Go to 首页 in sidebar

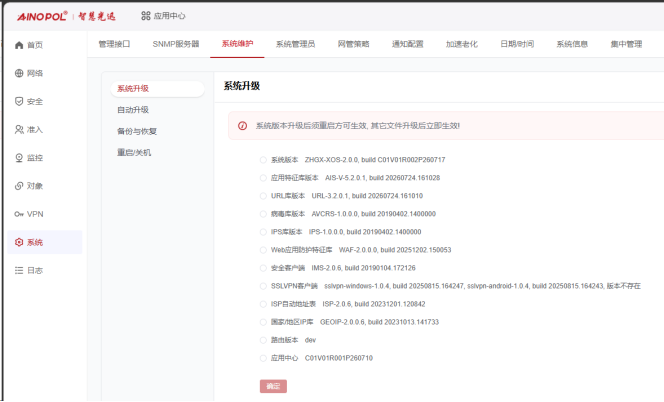tap(35, 45)
